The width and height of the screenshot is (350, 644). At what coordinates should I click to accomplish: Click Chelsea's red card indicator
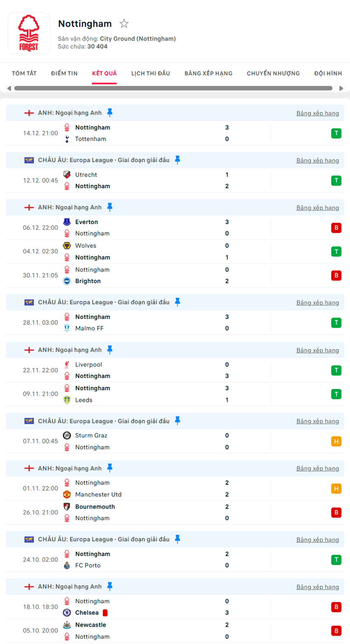click(x=105, y=613)
